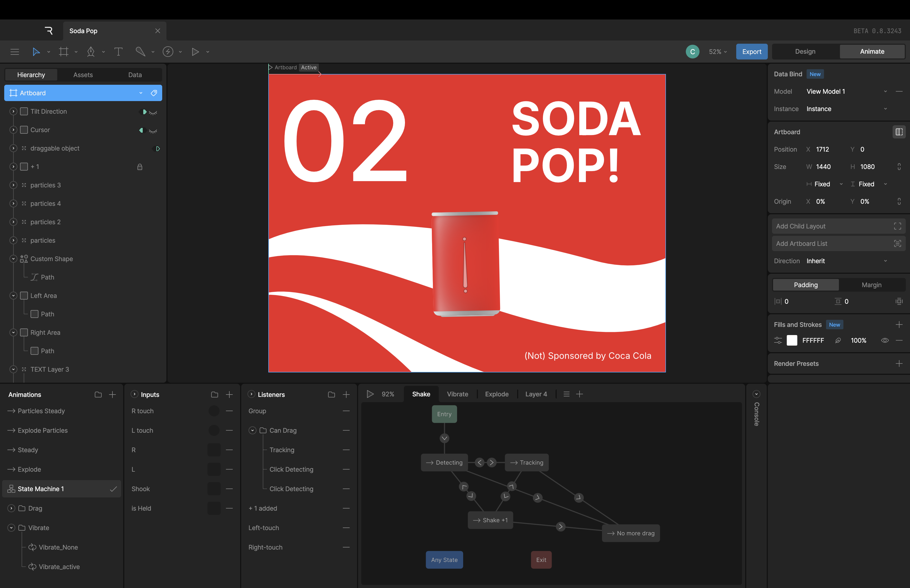Image resolution: width=910 pixels, height=588 pixels.
Task: Link padding values icon
Action: click(899, 301)
